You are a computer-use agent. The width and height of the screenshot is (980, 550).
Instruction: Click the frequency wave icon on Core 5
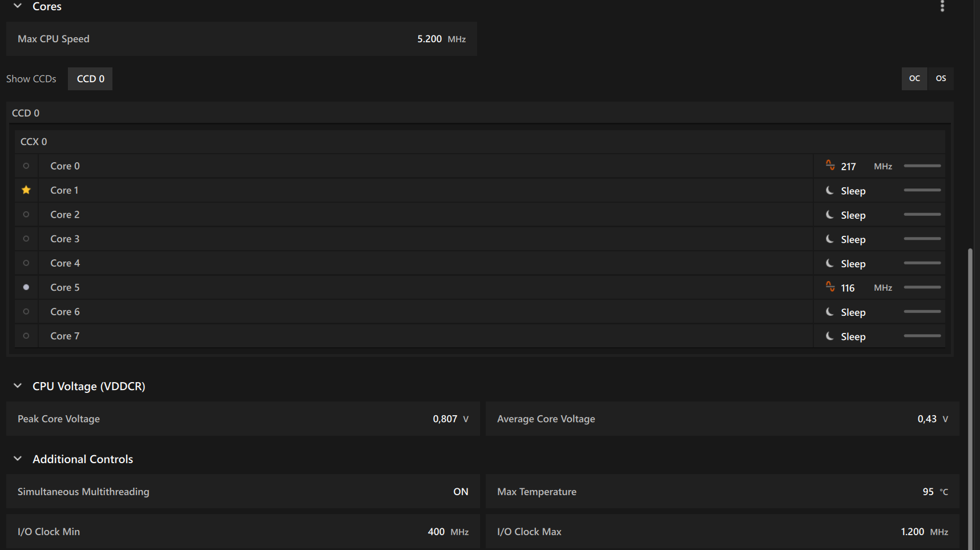pyautogui.click(x=830, y=287)
